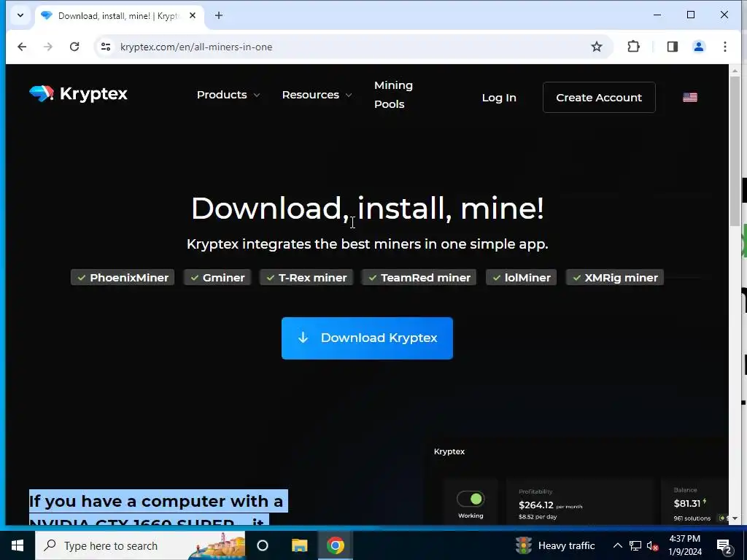
Task: Open the taskbar clock showing 4:37 PM
Action: [x=684, y=545]
